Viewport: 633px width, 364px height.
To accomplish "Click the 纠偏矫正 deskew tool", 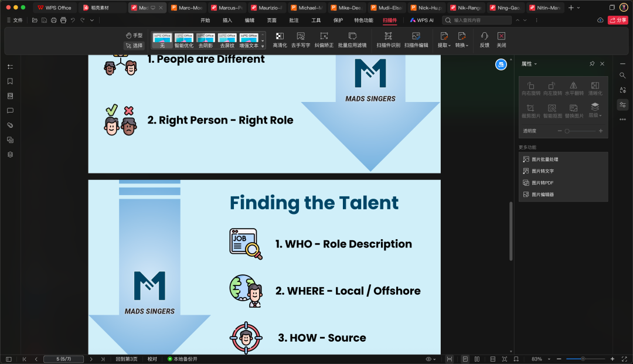I will tap(324, 40).
